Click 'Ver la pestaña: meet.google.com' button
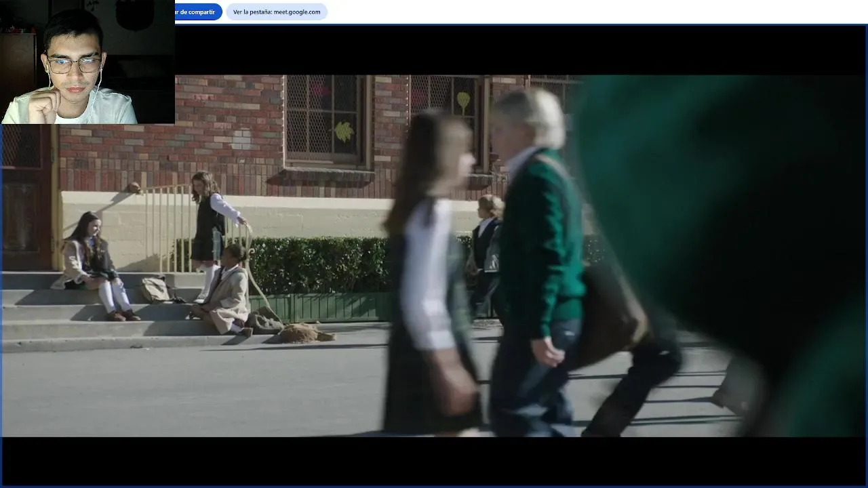 coord(277,12)
